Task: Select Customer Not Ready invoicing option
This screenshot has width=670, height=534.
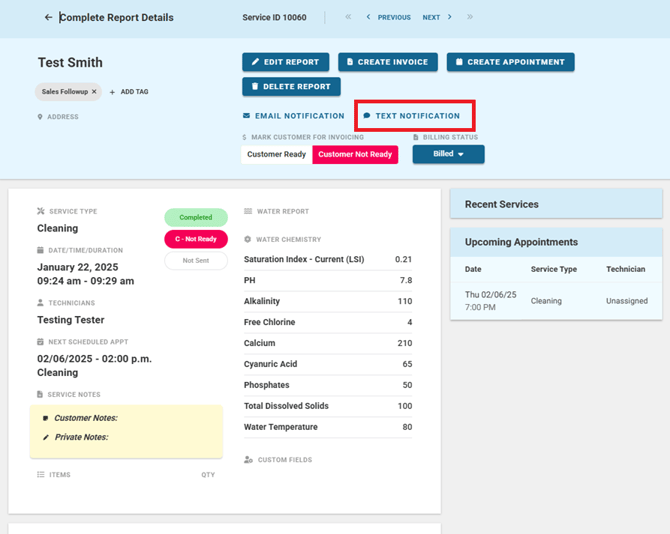Action: [355, 154]
